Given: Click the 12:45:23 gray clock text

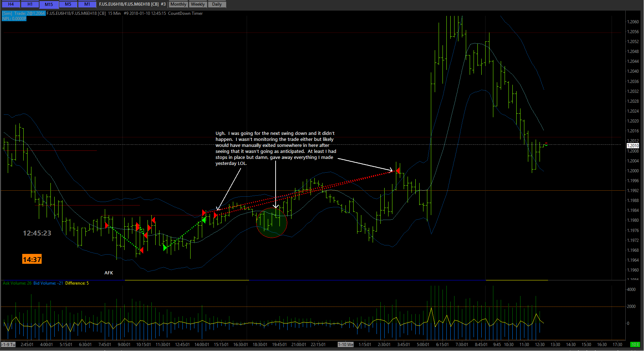Looking at the screenshot, I should (37, 233).
